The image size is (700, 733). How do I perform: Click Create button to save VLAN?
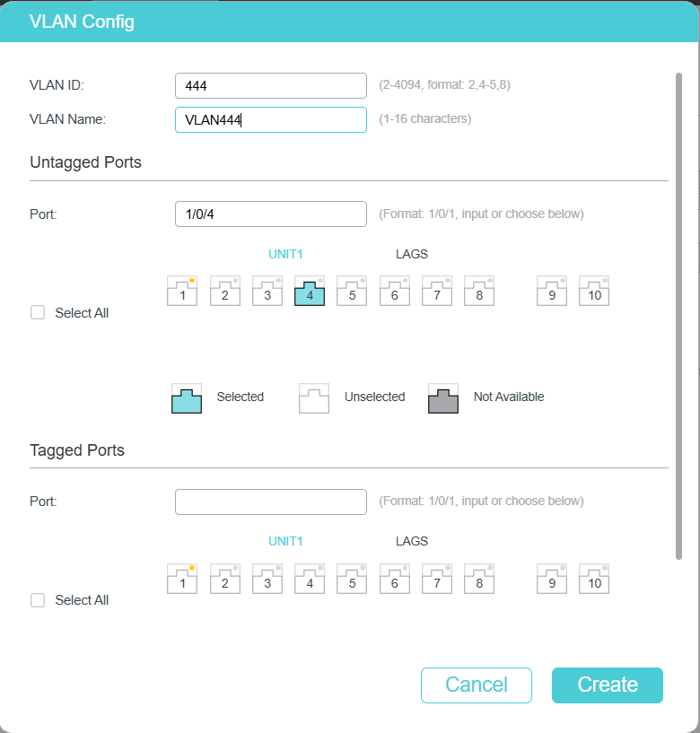607,685
